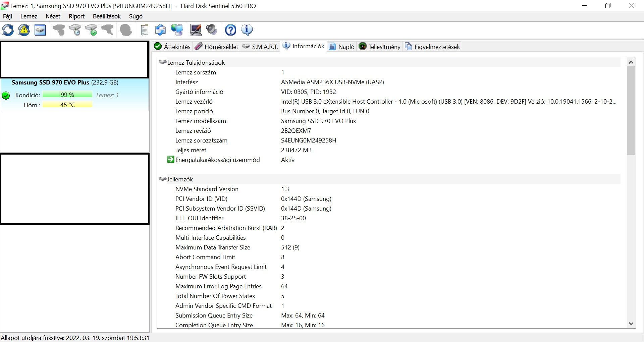Click the IEEE OUI value '38-25-00'
The width and height of the screenshot is (644, 342).
(293, 218)
